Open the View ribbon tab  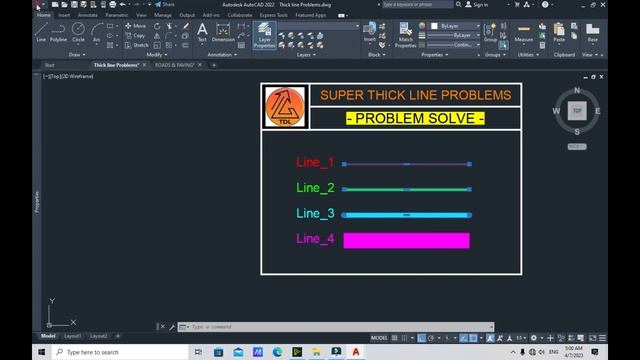pyautogui.click(x=141, y=15)
